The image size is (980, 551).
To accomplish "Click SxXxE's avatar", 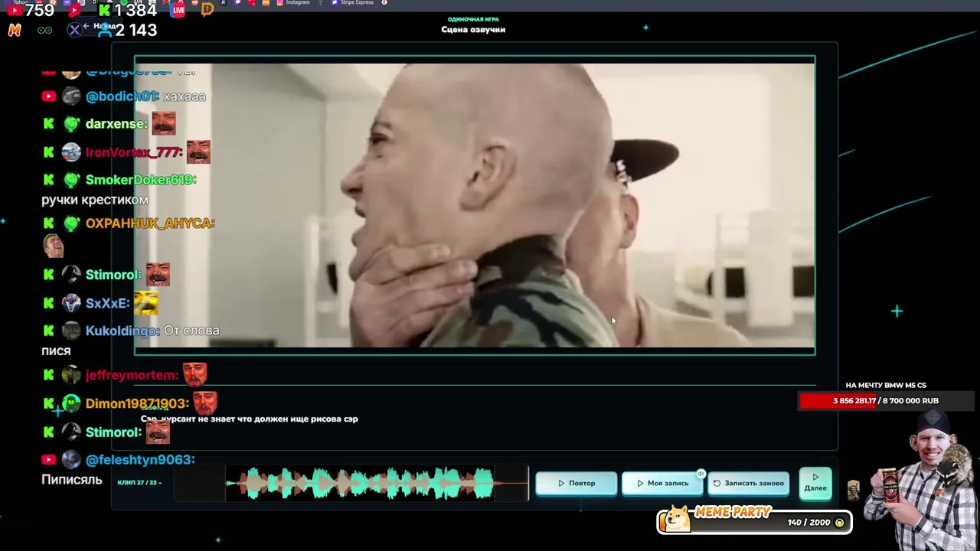I will point(71,303).
